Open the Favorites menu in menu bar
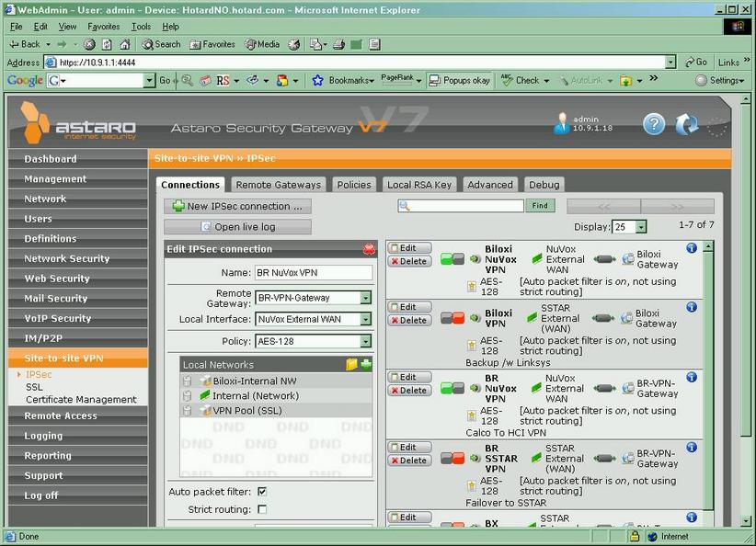Image resolution: width=756 pixels, height=546 pixels. (104, 27)
